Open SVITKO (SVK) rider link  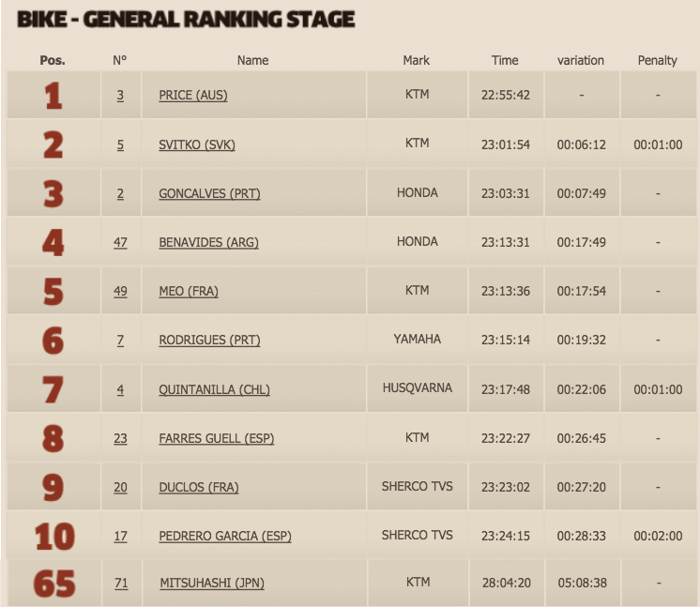coord(197,144)
